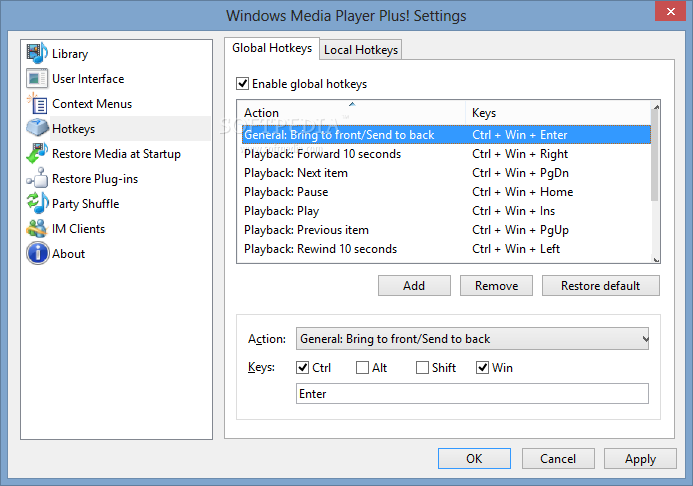Screen dimensions: 693x486
Task: Click the User Interface window icon
Action: pyautogui.click(x=37, y=79)
